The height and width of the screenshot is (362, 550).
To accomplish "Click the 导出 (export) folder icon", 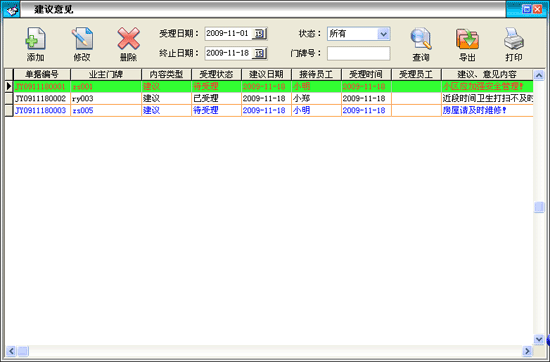I will coord(467,39).
